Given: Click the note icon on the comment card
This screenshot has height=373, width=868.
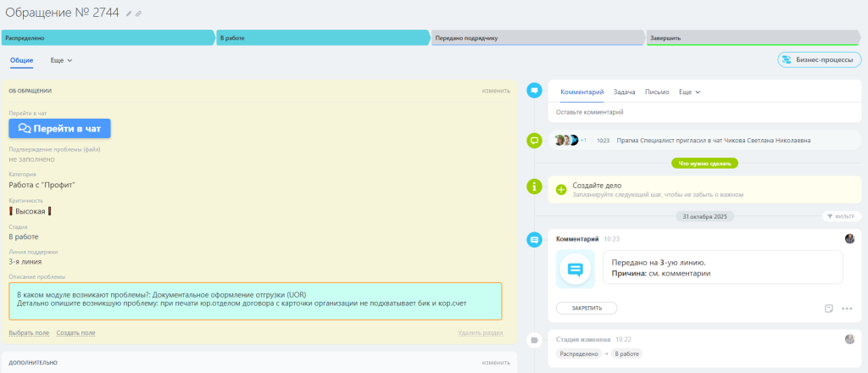Looking at the screenshot, I should (829, 309).
